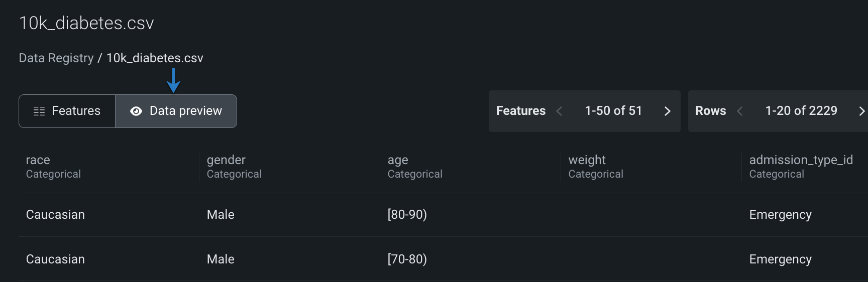Click the [80-90) age cell
This screenshot has width=868, height=282.
(x=407, y=215)
